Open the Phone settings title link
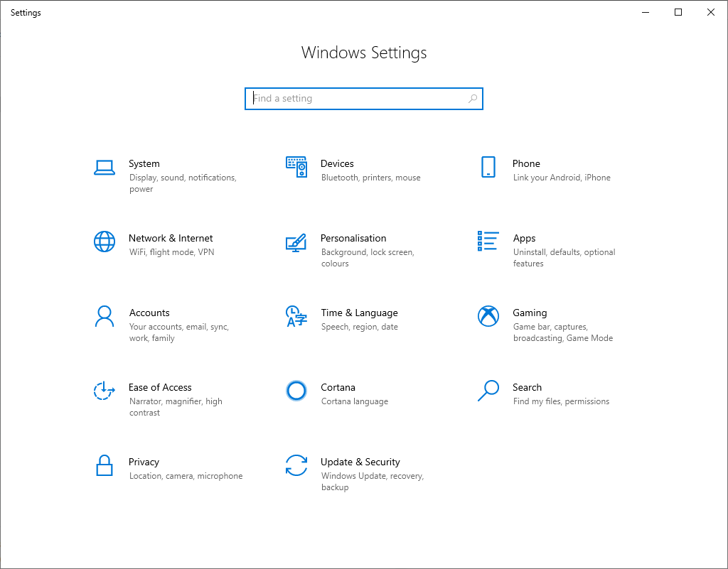 (526, 163)
